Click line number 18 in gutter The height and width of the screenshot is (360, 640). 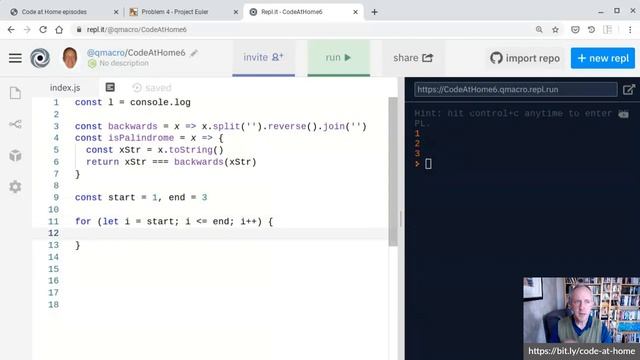pos(53,305)
